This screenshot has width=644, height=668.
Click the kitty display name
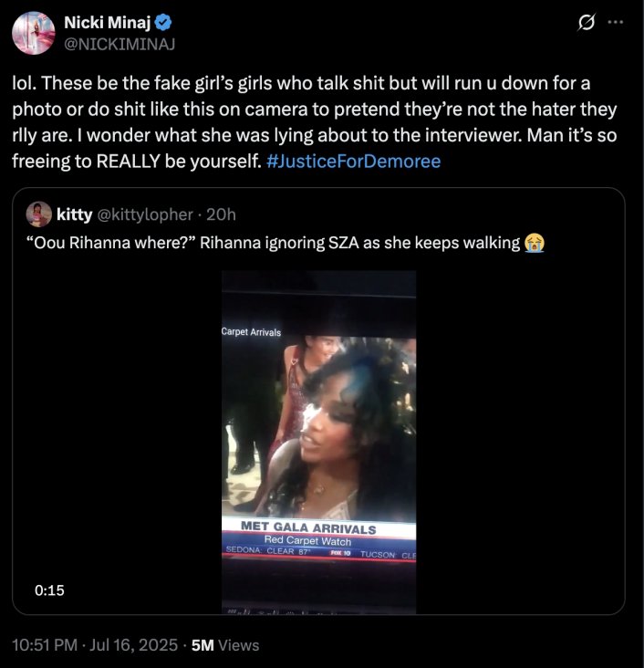(74, 214)
